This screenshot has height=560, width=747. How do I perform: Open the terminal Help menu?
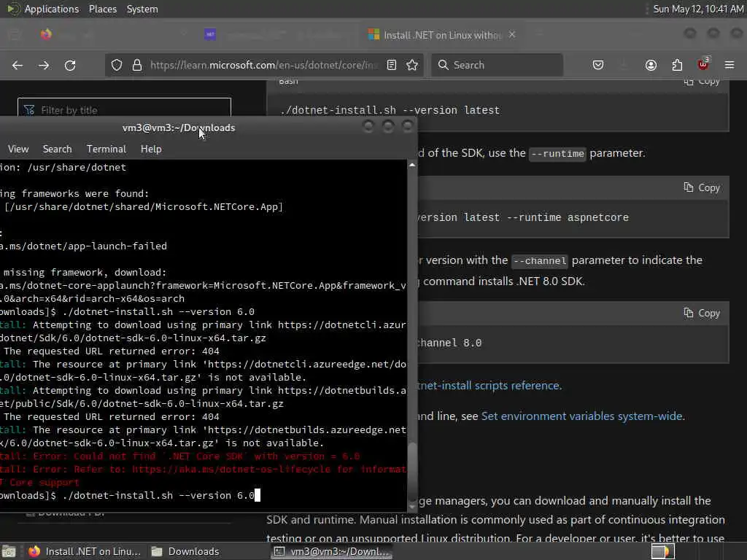[x=151, y=149]
